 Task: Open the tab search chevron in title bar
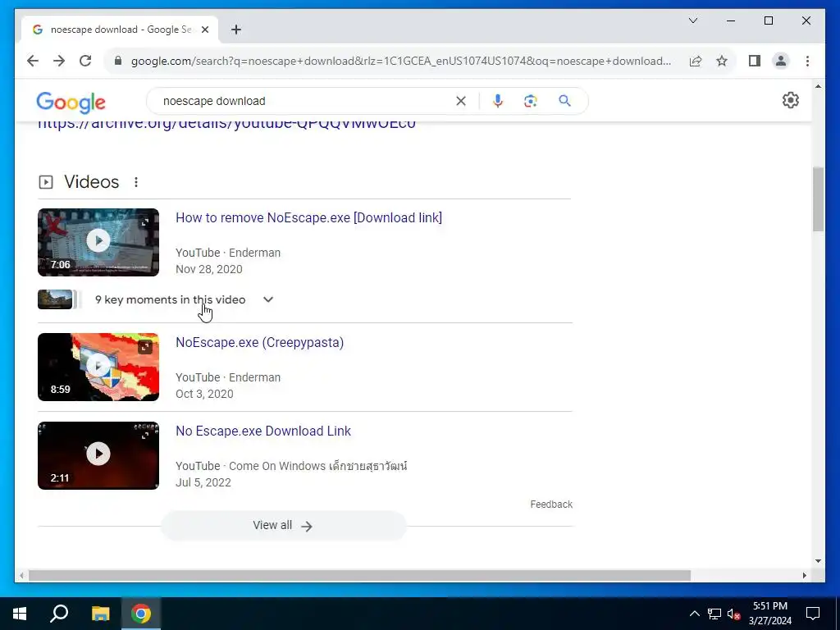[692, 21]
